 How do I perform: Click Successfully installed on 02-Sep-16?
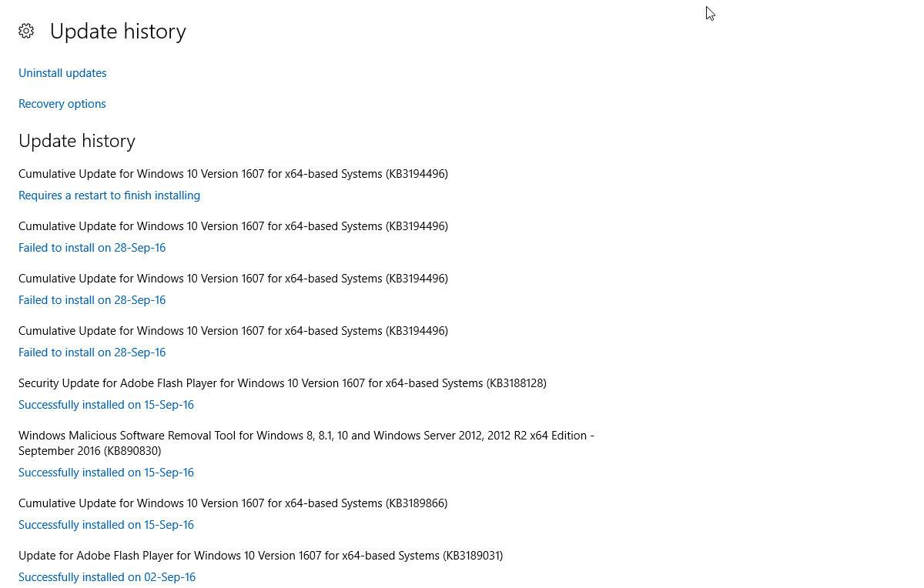107,577
